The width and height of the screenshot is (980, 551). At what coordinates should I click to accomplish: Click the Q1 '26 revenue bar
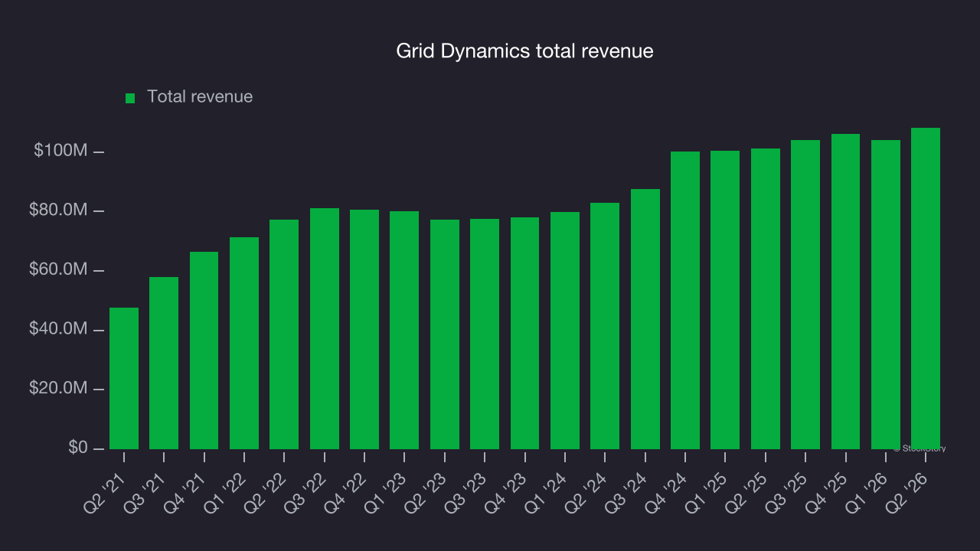[x=886, y=295]
